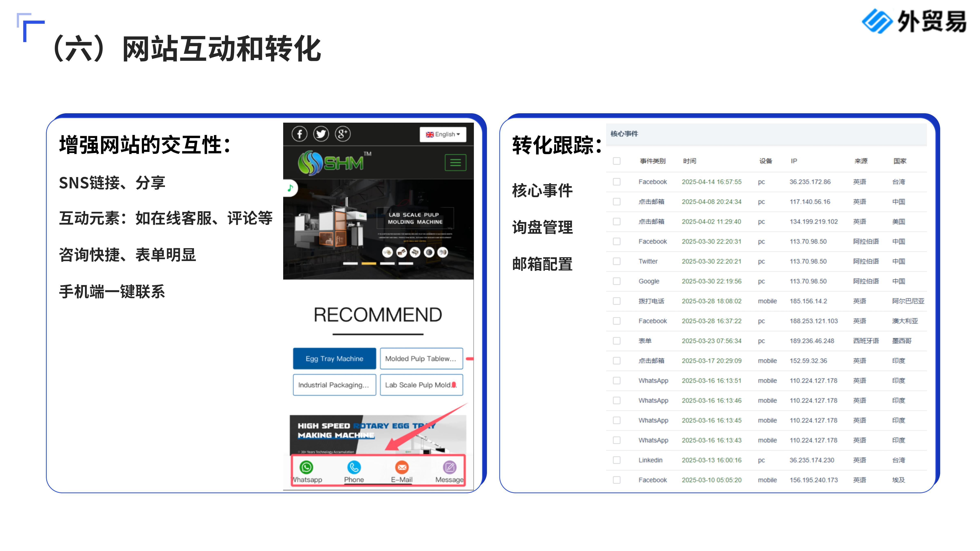Tap the Whatsapp icon in bottom bar

[307, 467]
